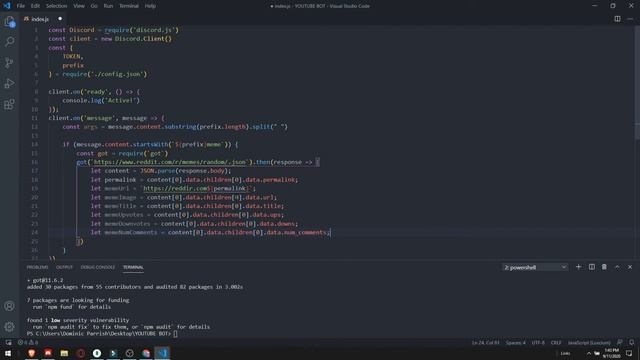Open the Explorer view in activity bar

click(x=9, y=21)
